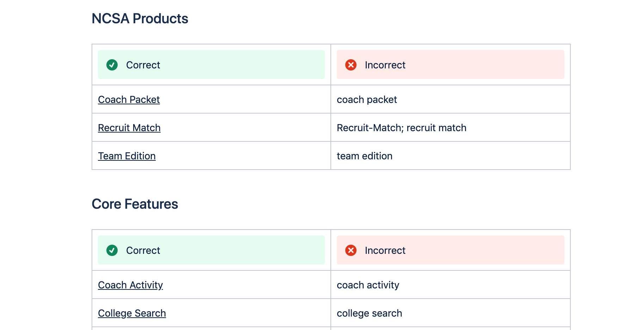Click red X icon in NCSA Products table
This screenshot has height=330, width=644.
pyautogui.click(x=351, y=65)
